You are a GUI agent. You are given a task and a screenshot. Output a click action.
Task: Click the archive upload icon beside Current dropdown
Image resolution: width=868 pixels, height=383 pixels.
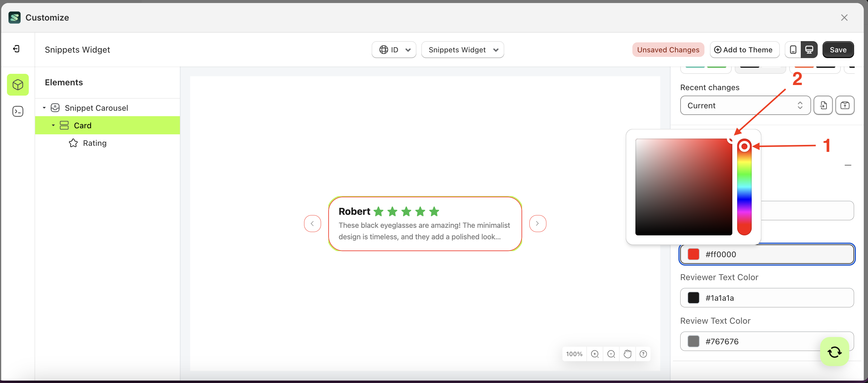pos(845,105)
